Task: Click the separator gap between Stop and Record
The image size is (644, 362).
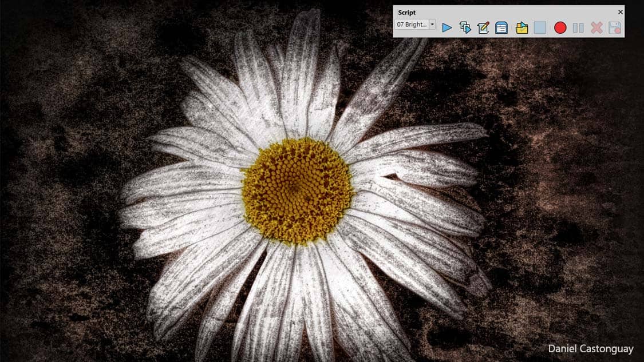Action: coord(550,27)
